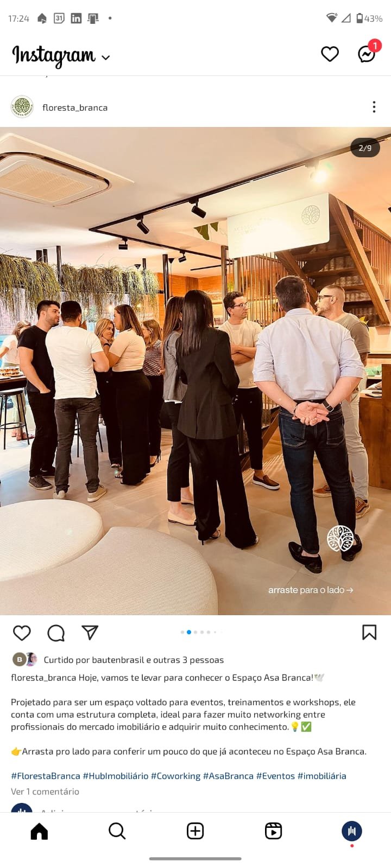Open comments via speech bubble icon
Image resolution: width=391 pixels, height=868 pixels.
[x=56, y=633]
